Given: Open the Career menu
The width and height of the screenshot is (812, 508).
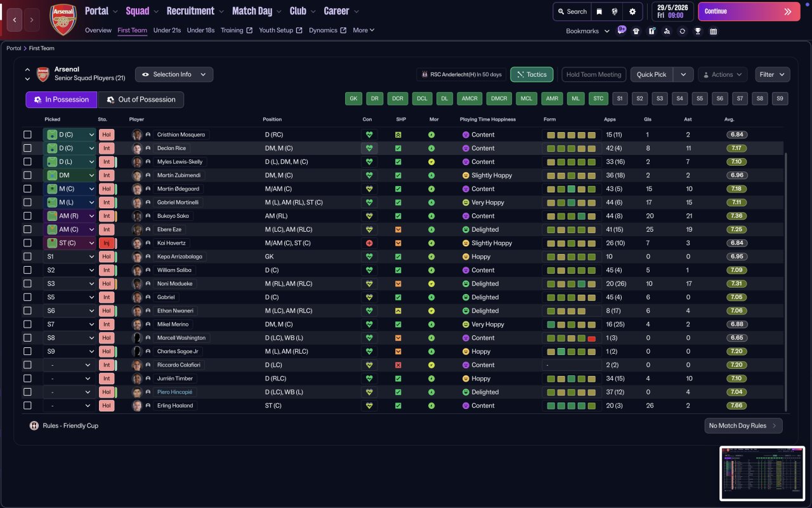Looking at the screenshot, I should coord(341,11).
